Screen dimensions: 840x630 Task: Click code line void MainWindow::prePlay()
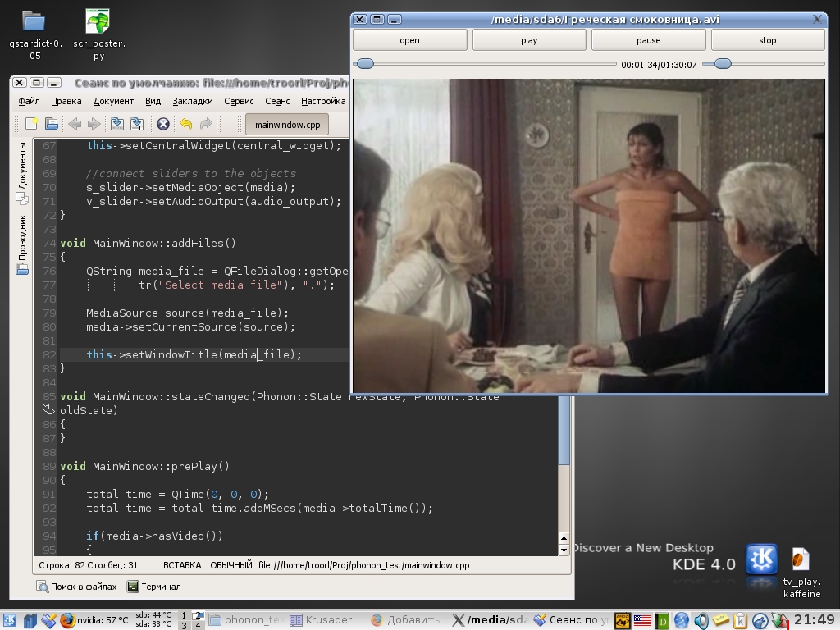coord(145,466)
